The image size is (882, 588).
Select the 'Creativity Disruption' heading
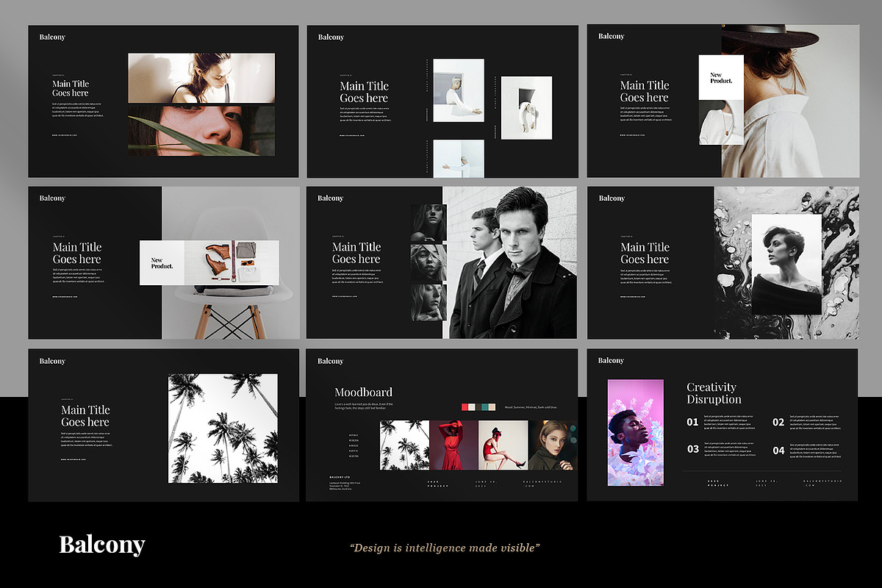coord(714,393)
